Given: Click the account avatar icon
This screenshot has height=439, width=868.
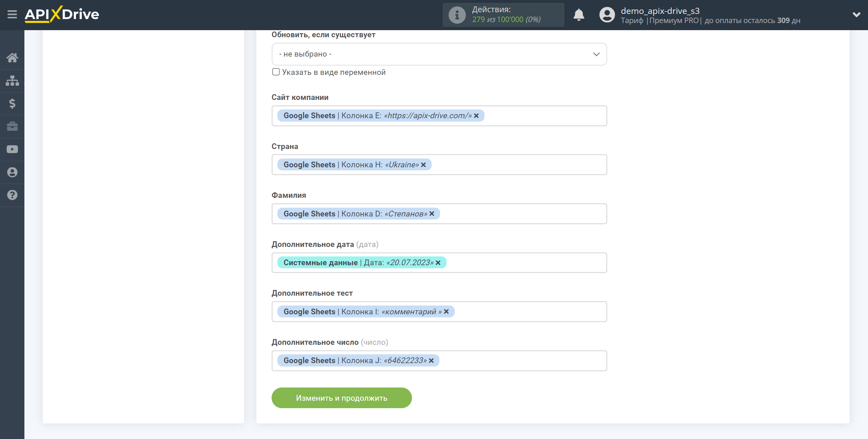Looking at the screenshot, I should pyautogui.click(x=607, y=15).
